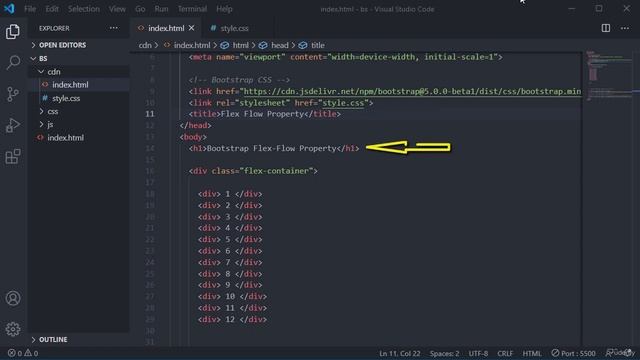This screenshot has width=640, height=360.
Task: Click the head breadcrumb segment
Action: (x=280, y=45)
